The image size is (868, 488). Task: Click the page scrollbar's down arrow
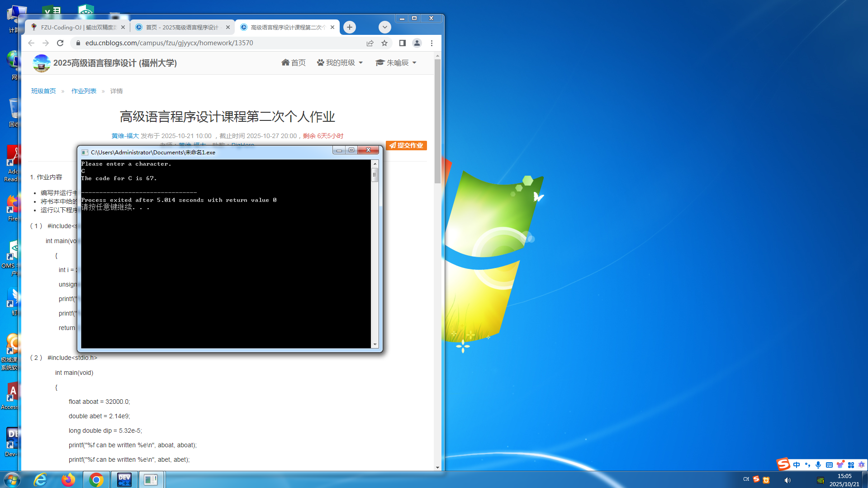pyautogui.click(x=437, y=467)
